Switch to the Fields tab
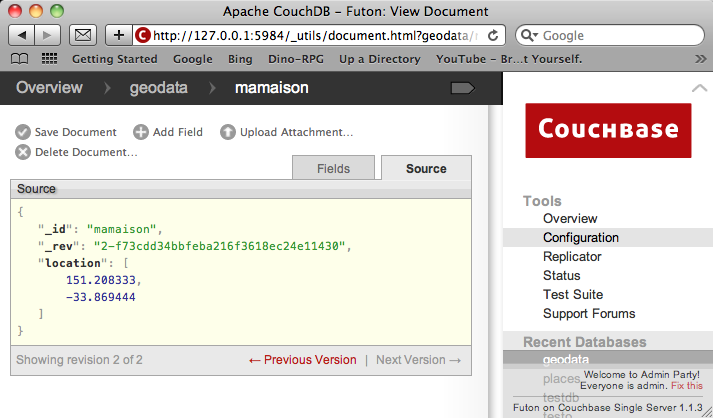Screen dimensions: 713x418 coord(334,169)
